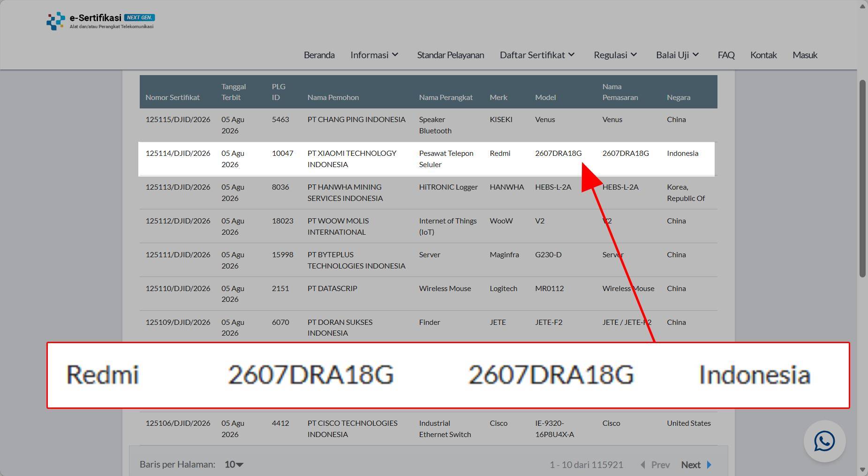
Task: Expand the Regulasi dropdown
Action: 615,55
